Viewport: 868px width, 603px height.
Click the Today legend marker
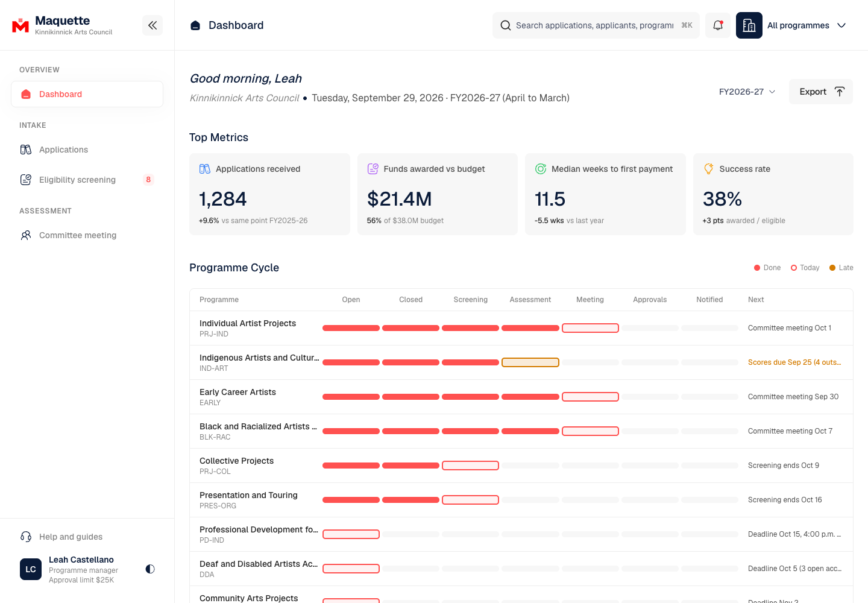click(794, 268)
